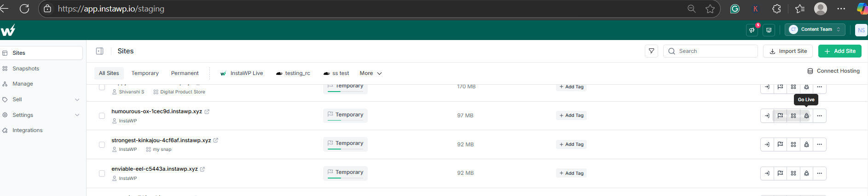Screen dimensions: 868x196
Task: Open more actions for humourous-ox site
Action: tap(820, 116)
